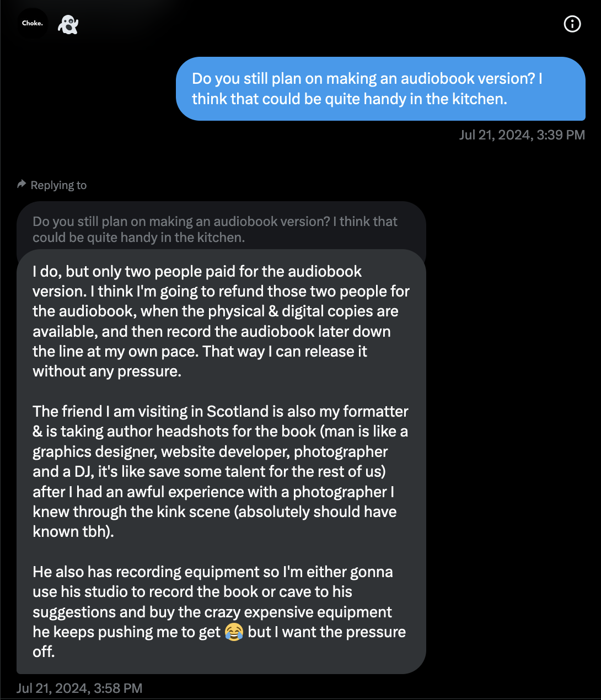Click the word "pressure" ending the message
The width and height of the screenshot is (601, 700).
click(x=377, y=632)
